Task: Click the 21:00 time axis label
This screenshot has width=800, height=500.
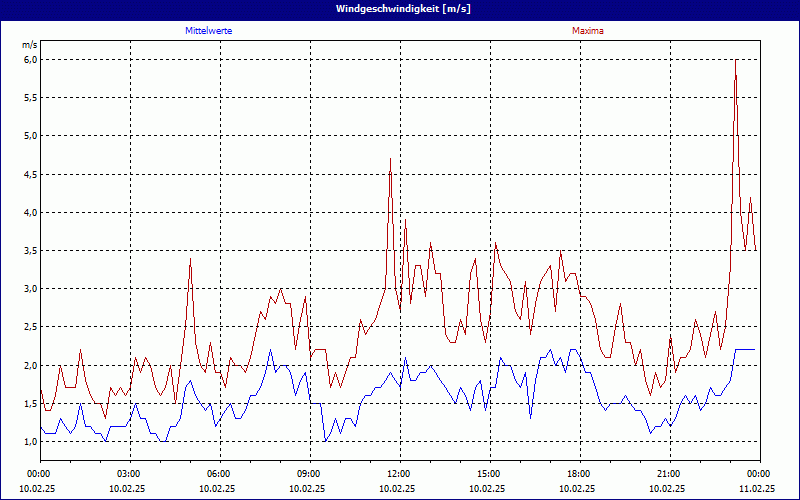Action: (669, 473)
